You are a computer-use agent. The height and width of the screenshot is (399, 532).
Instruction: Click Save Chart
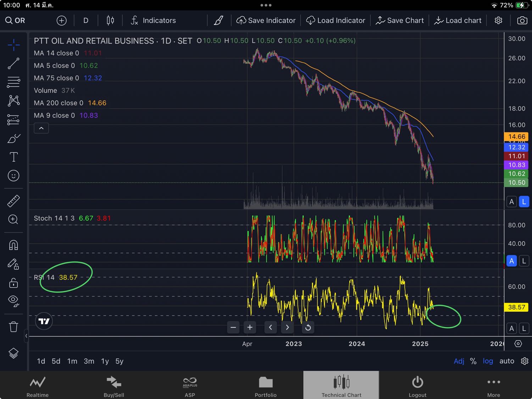pos(400,21)
